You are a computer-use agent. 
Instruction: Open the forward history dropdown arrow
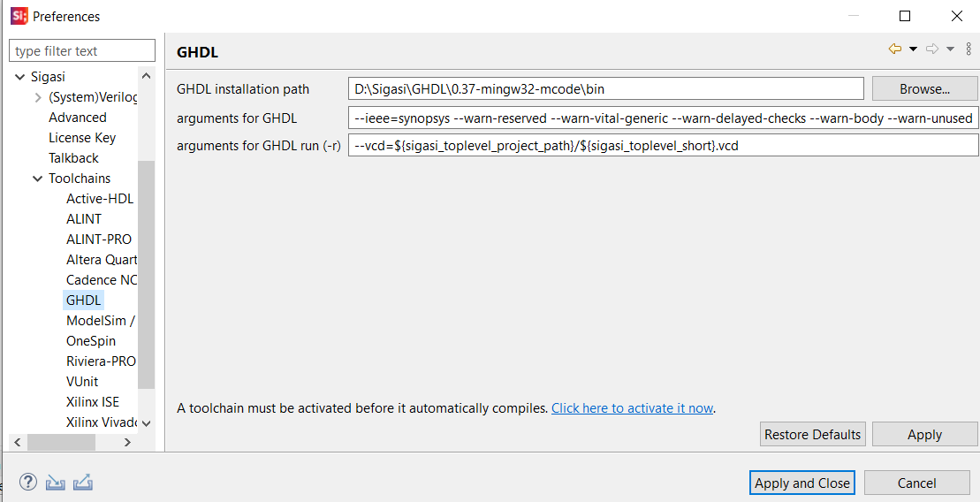click(950, 49)
